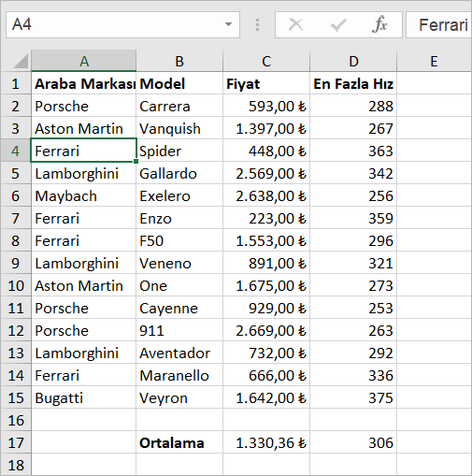Image resolution: width=472 pixels, height=476 pixels.
Task: Select the Gallardo model cell
Action: pyautogui.click(x=179, y=173)
